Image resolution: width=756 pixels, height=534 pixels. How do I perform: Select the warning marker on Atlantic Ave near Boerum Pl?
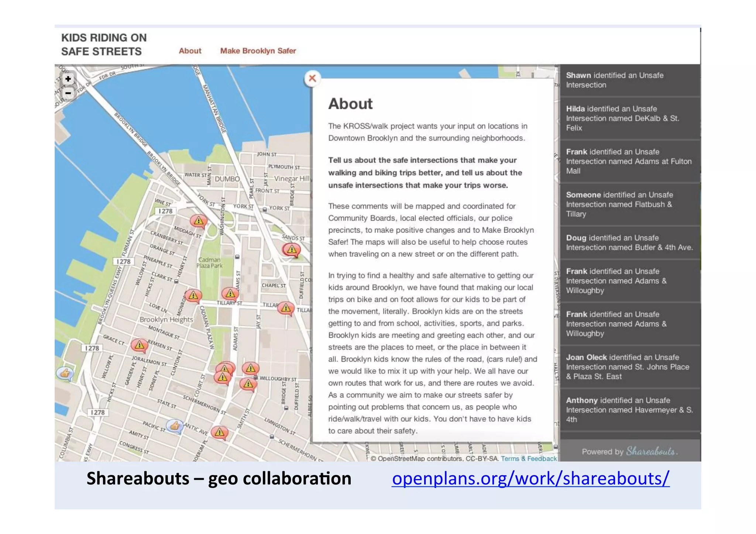[x=220, y=432]
